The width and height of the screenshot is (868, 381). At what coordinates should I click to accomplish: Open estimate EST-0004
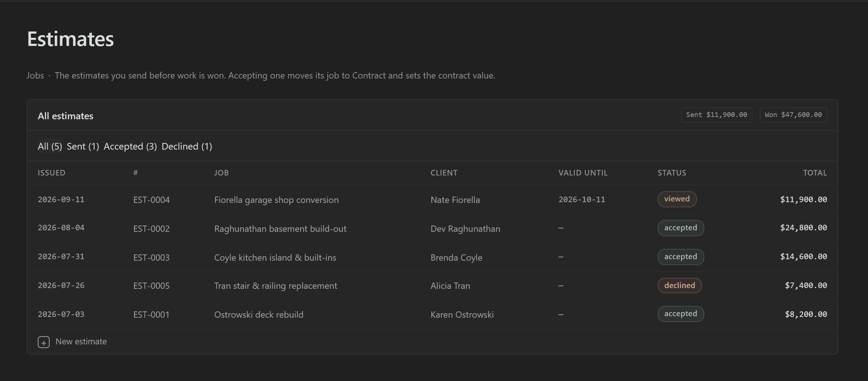(x=151, y=200)
